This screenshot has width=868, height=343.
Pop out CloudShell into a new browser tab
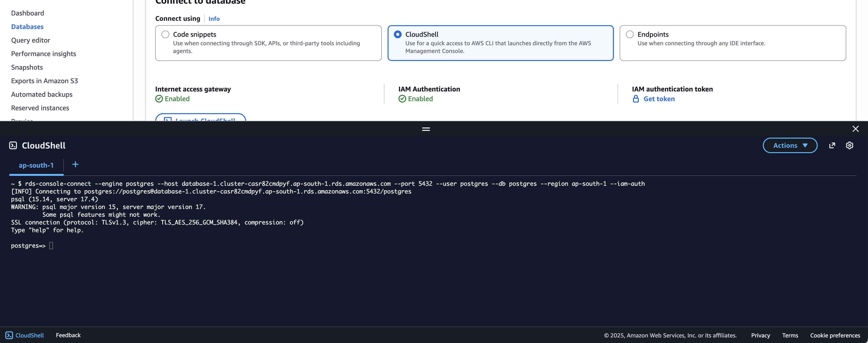point(832,145)
